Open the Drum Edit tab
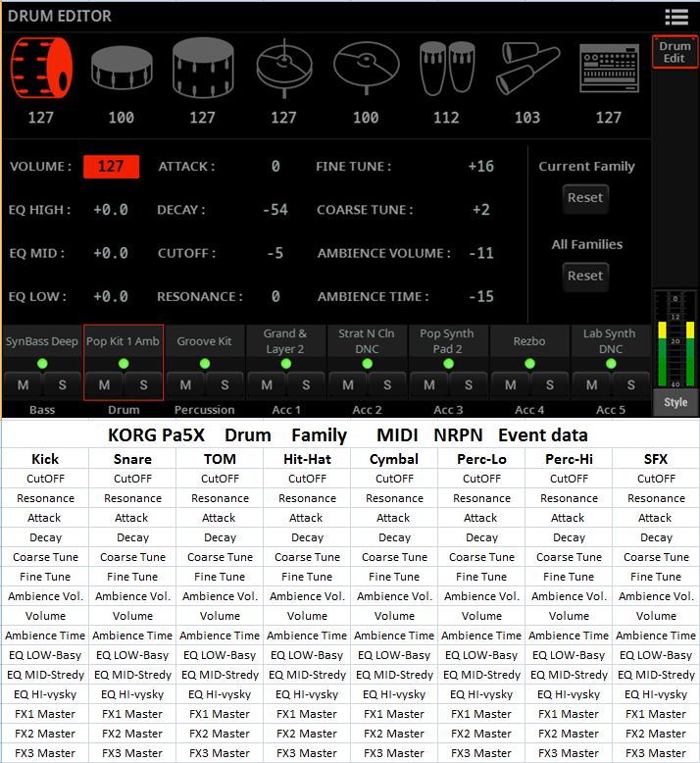 [x=675, y=52]
